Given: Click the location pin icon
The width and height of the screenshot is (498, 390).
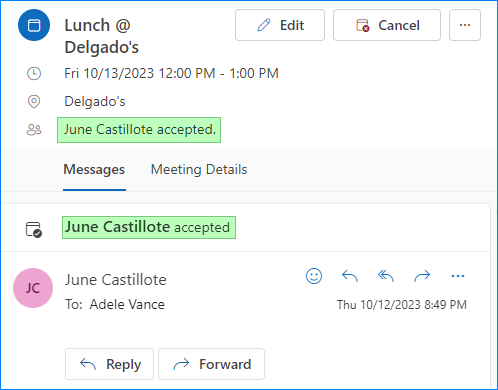Looking at the screenshot, I should click(34, 101).
